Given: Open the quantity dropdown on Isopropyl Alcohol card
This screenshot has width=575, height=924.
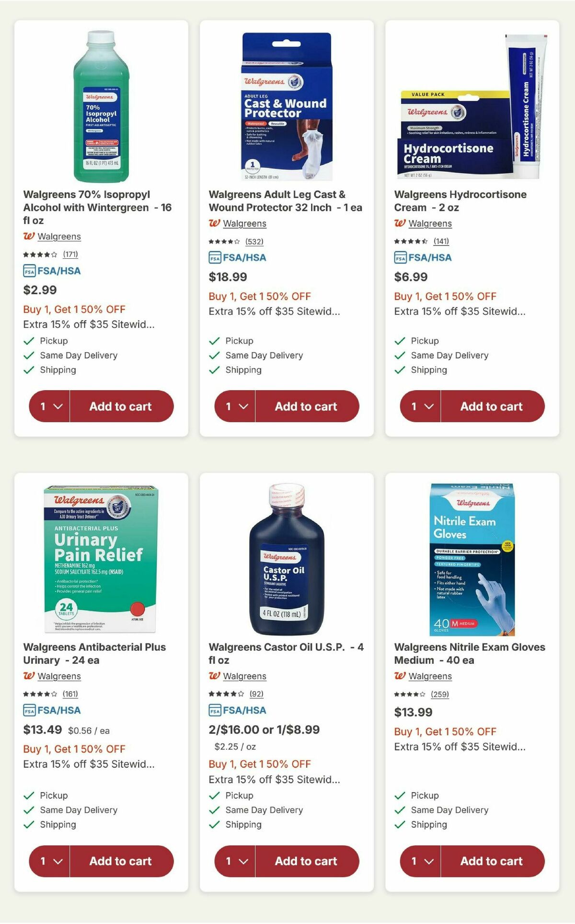Looking at the screenshot, I should coord(48,406).
